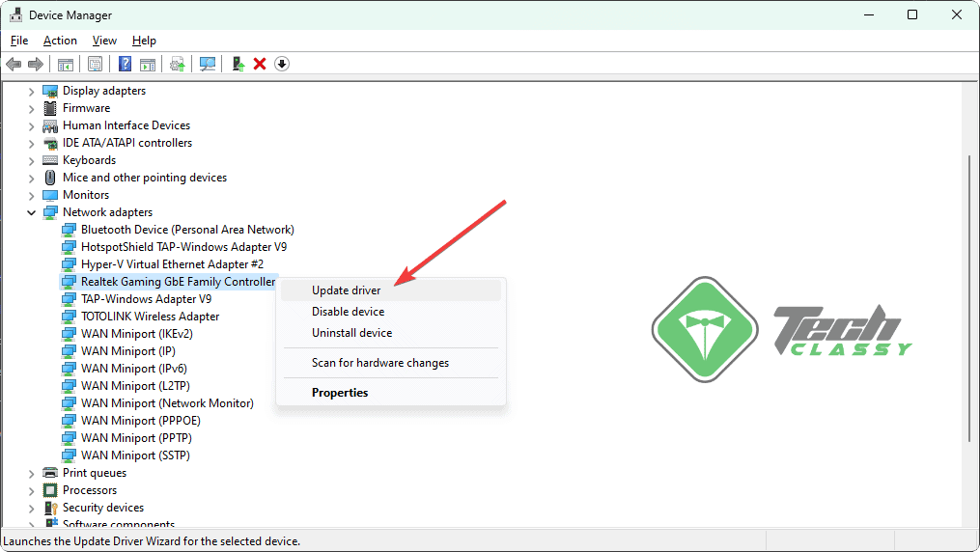
Task: Click Scan for hardware changes monitor icon
Action: click(x=207, y=64)
